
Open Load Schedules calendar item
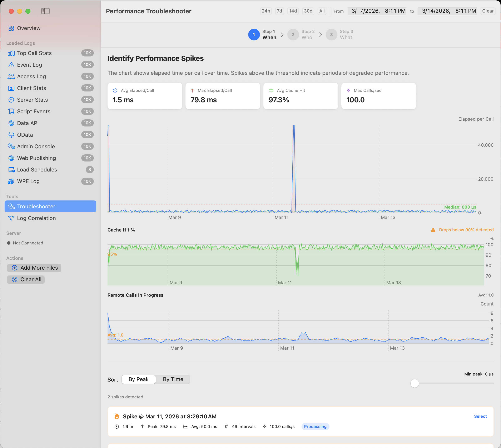37,170
